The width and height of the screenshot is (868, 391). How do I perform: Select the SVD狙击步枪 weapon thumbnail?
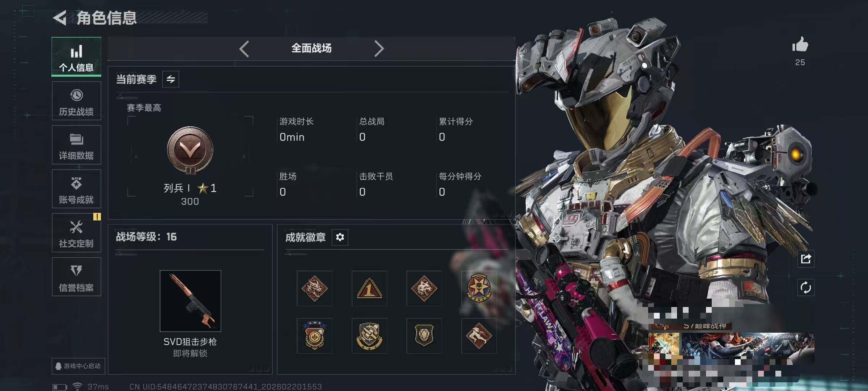(190, 301)
